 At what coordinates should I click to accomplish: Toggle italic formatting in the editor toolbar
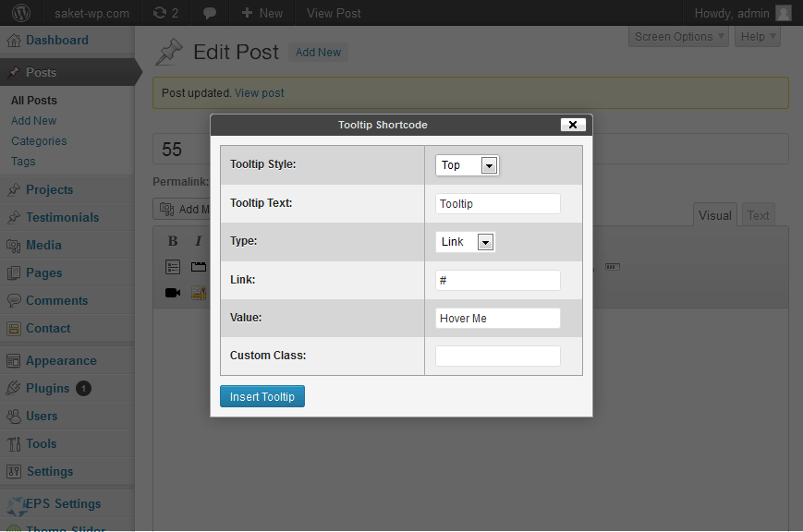pos(198,241)
